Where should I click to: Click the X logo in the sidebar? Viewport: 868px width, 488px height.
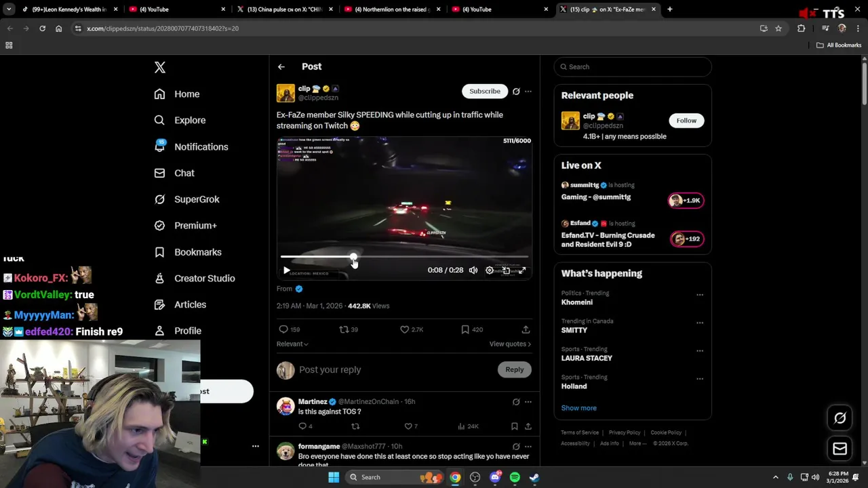(x=160, y=67)
